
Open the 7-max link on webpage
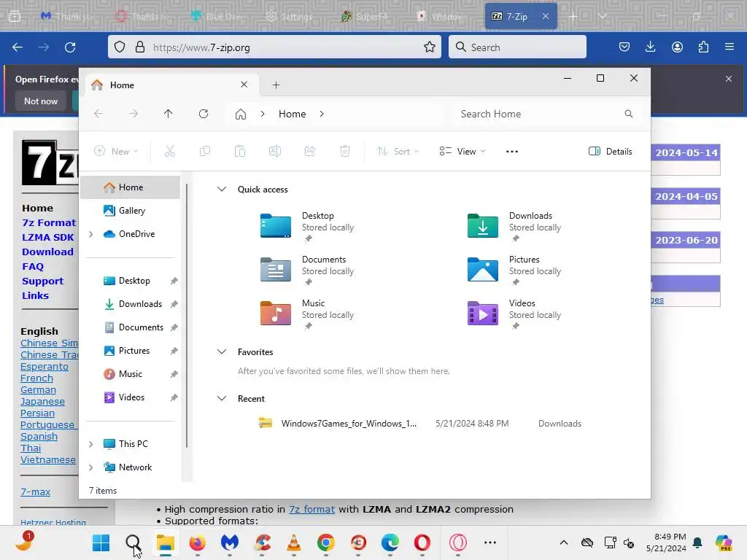point(35,492)
